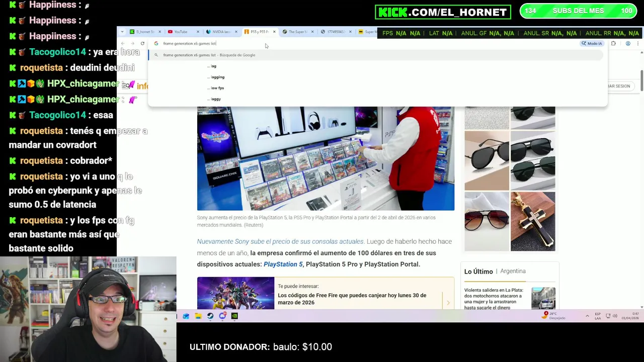Click the ESP LAA language indicator
Screen dimensions: 644x362
(x=598, y=316)
